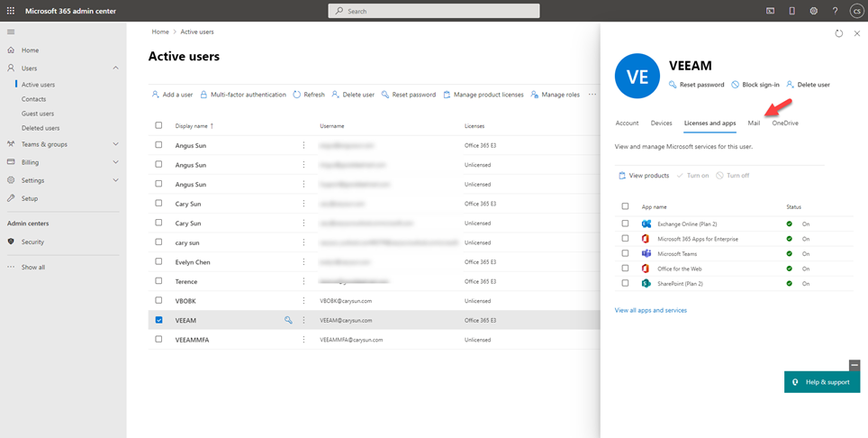Viewport: 868px width, 438px height.
Task: Click the key icon in the VEEAM row
Action: click(288, 320)
